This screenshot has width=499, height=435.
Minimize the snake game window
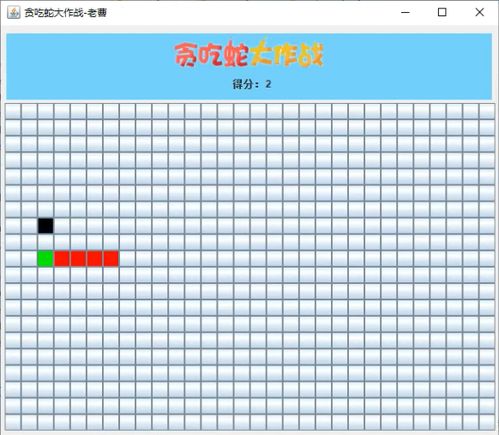coord(405,12)
